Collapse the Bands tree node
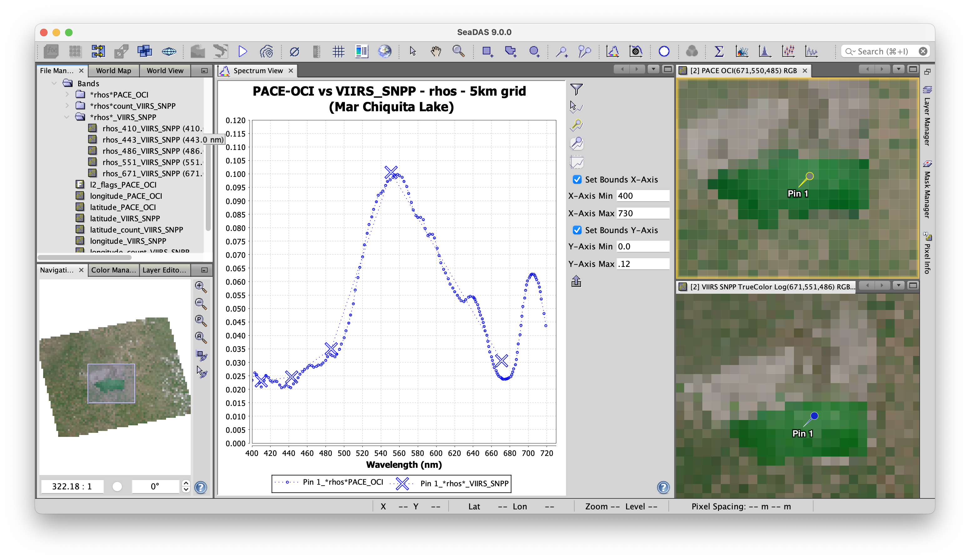This screenshot has width=970, height=560. pos(54,83)
